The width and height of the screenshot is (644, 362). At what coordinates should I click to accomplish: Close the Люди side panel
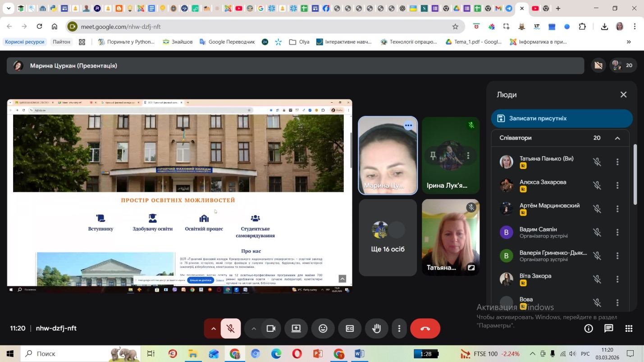click(x=623, y=95)
